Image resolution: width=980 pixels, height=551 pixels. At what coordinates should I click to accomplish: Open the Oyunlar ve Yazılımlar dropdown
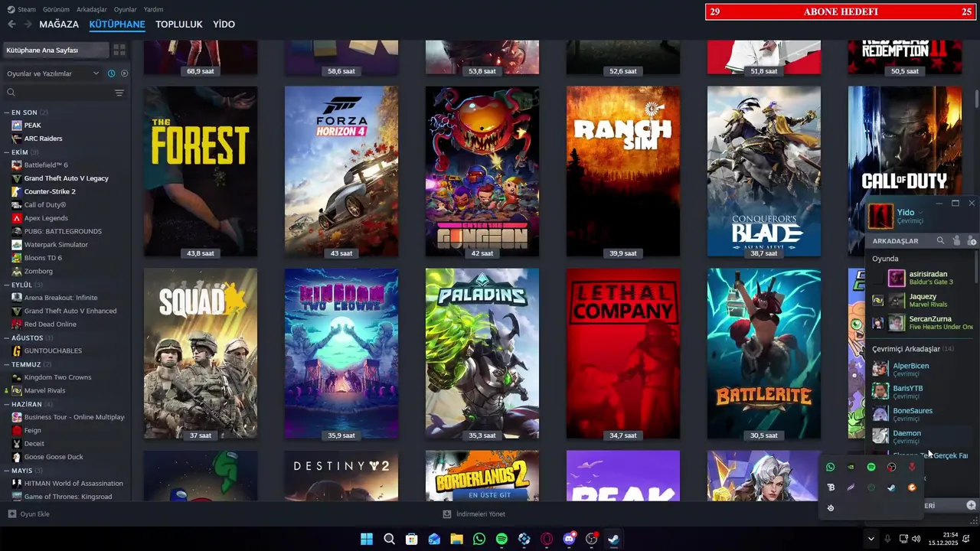(x=54, y=73)
